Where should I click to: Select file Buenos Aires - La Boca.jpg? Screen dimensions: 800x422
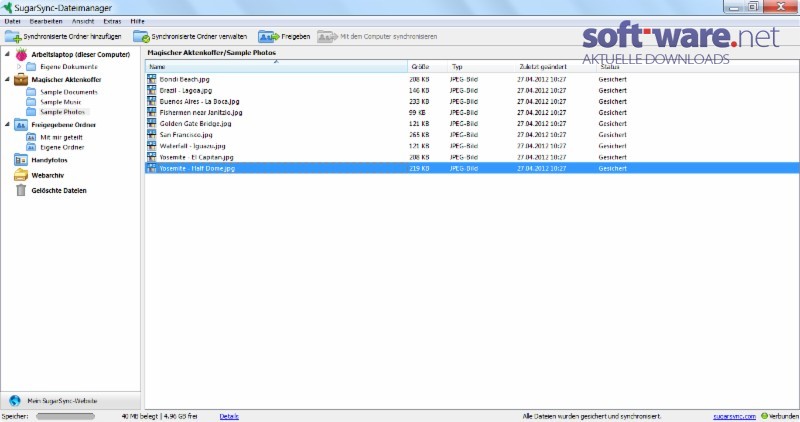click(x=199, y=102)
